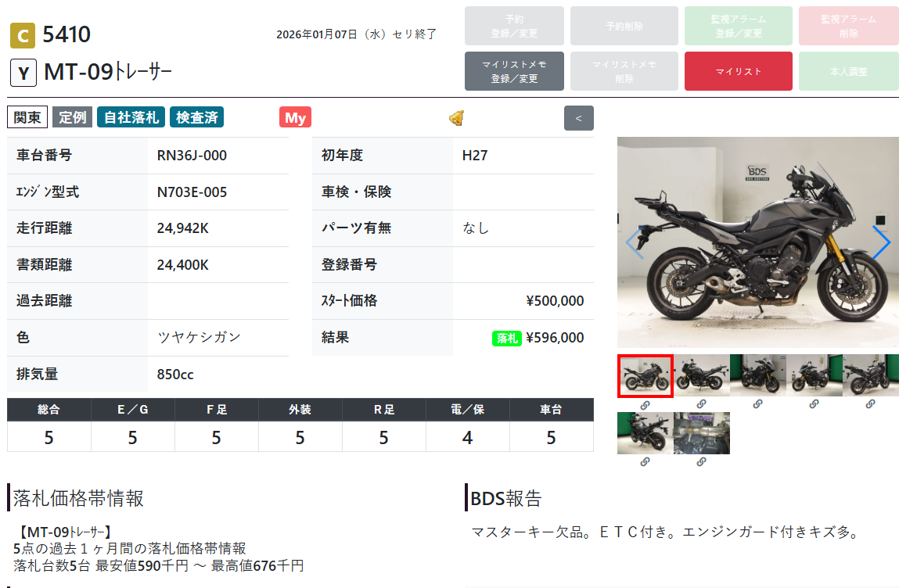
Task: Click displacement value 850cc
Action: tap(174, 375)
